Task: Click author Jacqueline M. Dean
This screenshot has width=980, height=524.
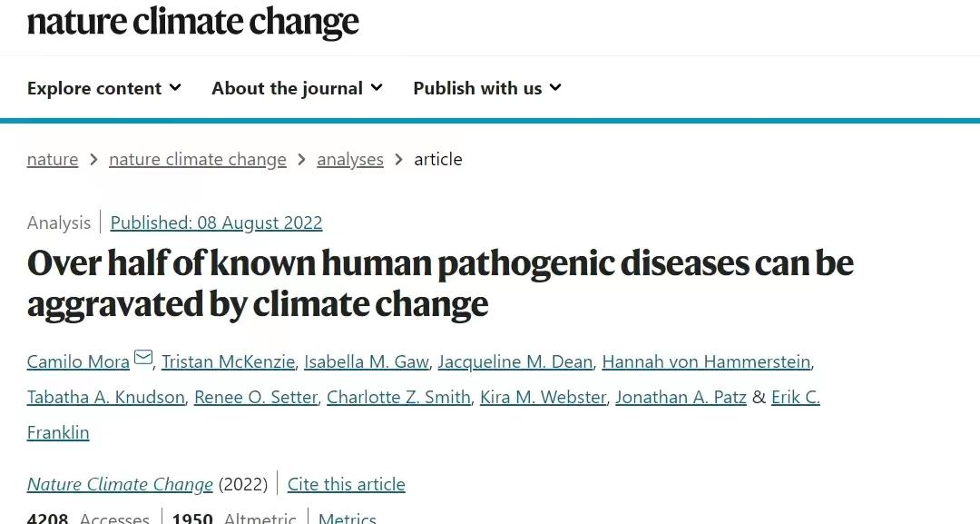Action: pos(515,361)
